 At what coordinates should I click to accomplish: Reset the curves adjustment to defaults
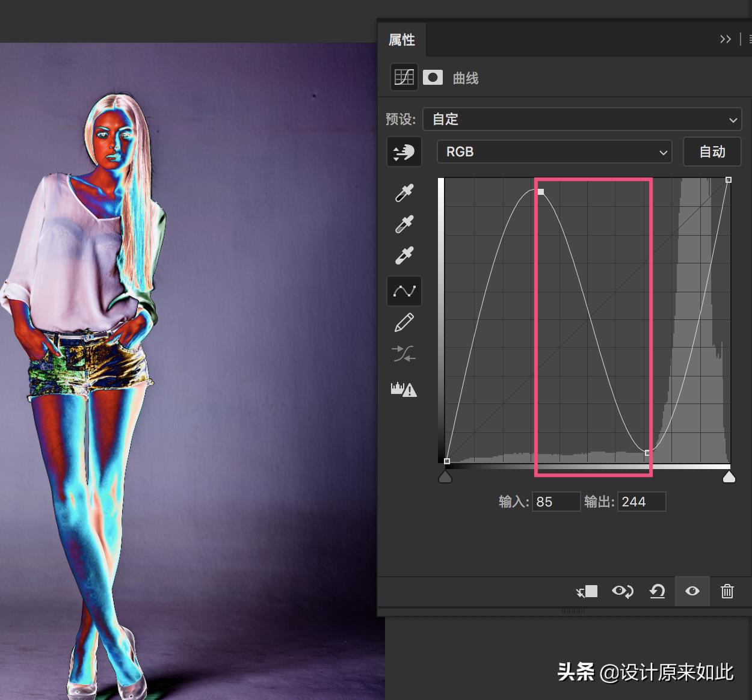657,591
